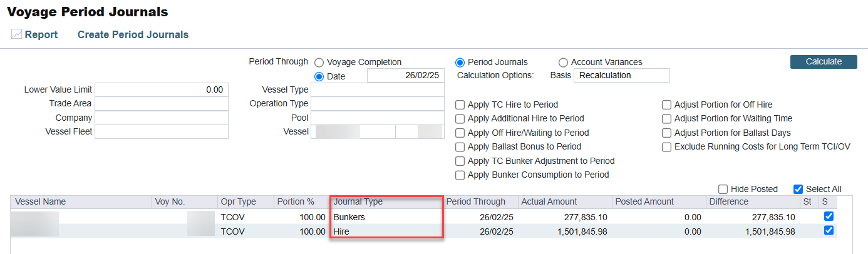The width and height of the screenshot is (868, 254).
Task: Tick Adjust Portion for Off Hire
Action: [x=667, y=105]
